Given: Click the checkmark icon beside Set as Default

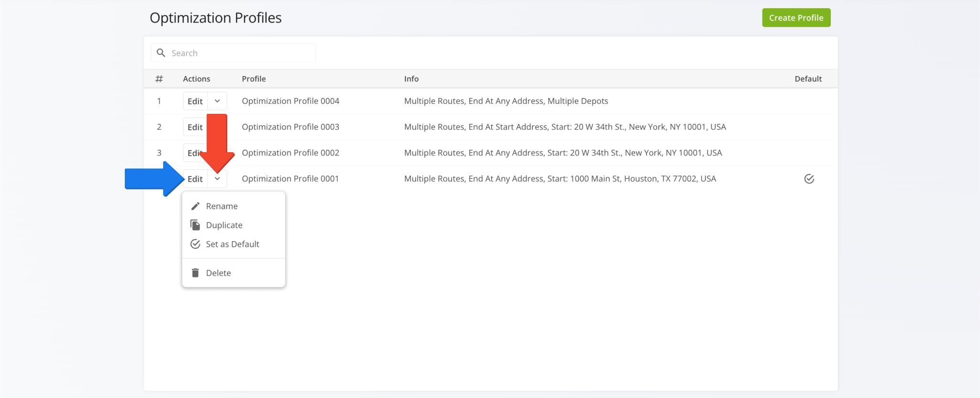Looking at the screenshot, I should pos(195,244).
